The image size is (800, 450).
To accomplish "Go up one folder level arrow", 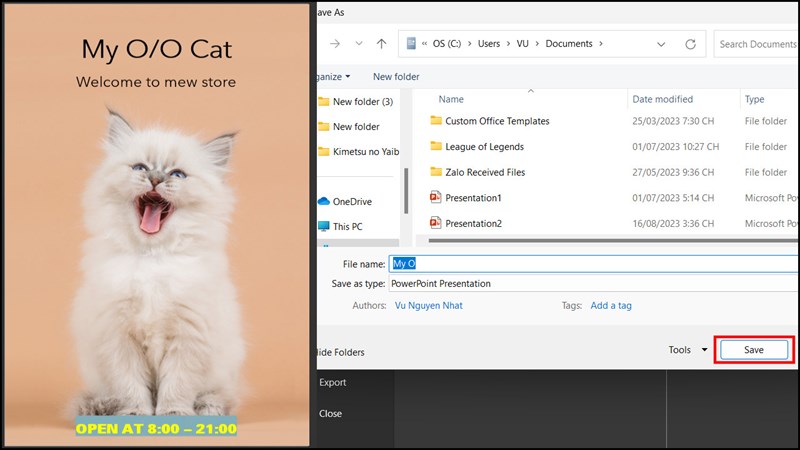I will (x=381, y=44).
